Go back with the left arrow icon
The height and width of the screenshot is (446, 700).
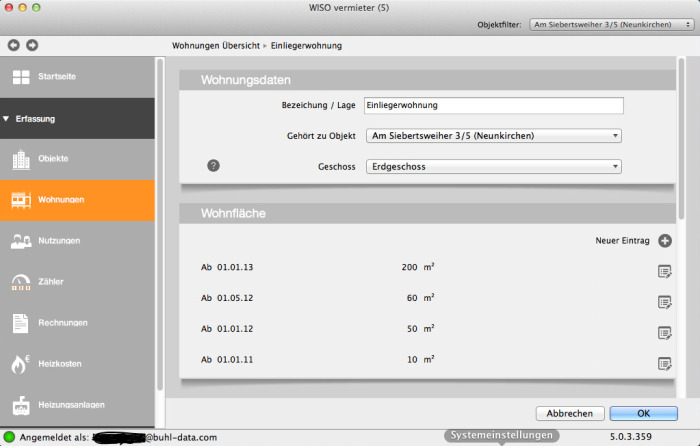(14, 45)
